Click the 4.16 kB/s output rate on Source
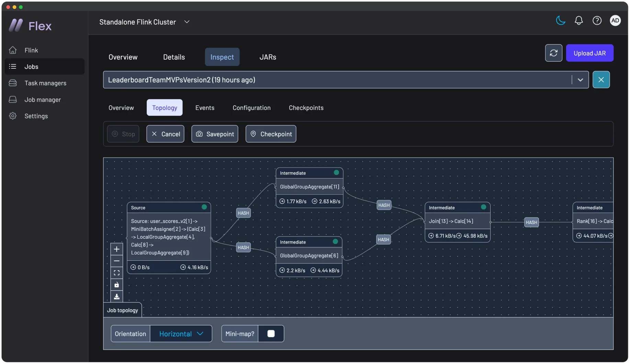The image size is (630, 364). tap(194, 267)
